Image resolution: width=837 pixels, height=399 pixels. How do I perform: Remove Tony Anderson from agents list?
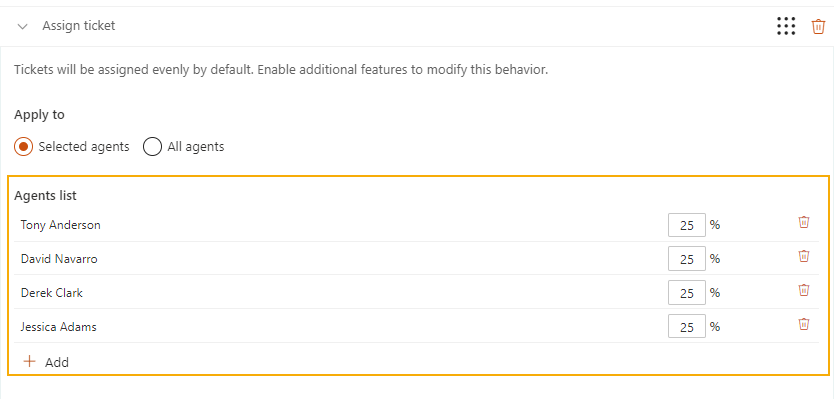[803, 222]
